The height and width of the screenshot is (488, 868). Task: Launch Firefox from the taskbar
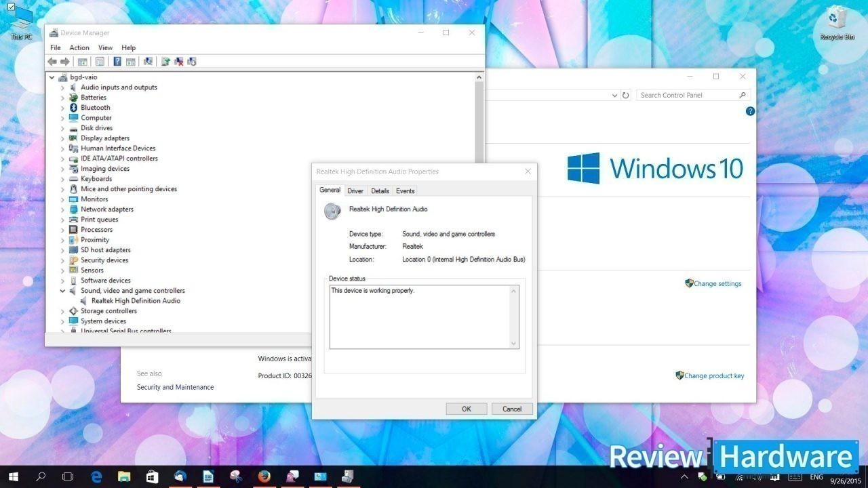(x=264, y=477)
